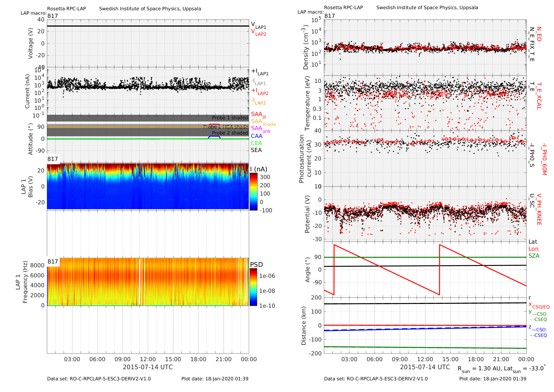Click the 'Voltage (V)' axis label
This screenshot has width=554, height=392.
tap(30, 43)
